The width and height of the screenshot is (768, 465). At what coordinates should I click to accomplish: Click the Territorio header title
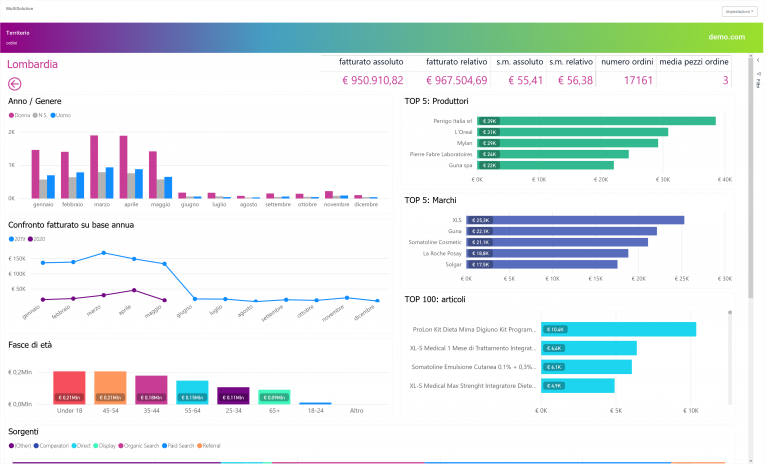pyautogui.click(x=18, y=33)
